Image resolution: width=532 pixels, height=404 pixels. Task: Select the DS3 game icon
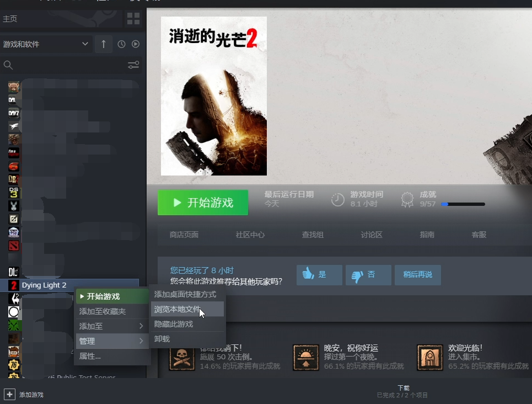14,192
